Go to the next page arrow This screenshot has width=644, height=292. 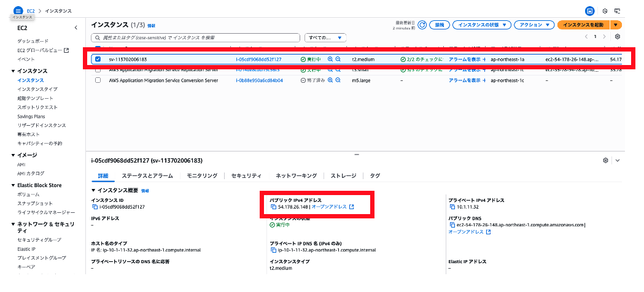click(604, 37)
